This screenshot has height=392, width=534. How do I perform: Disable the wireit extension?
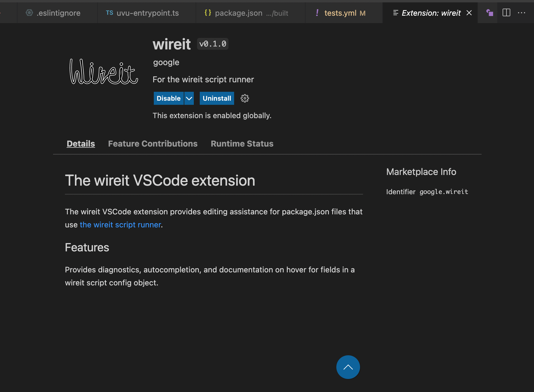[169, 98]
